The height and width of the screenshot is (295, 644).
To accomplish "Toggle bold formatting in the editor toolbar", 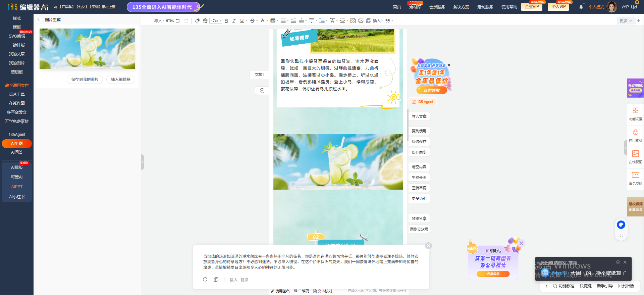I will (x=226, y=21).
